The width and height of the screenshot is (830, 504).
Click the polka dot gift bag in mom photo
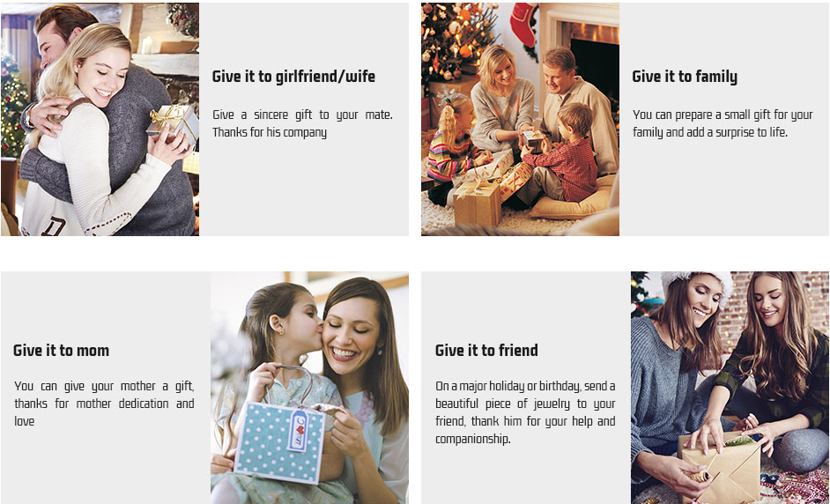pos(279,441)
